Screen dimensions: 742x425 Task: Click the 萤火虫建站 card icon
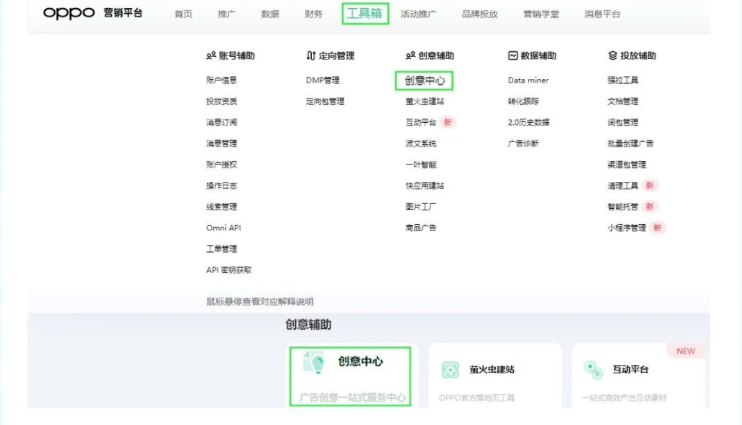[450, 370]
